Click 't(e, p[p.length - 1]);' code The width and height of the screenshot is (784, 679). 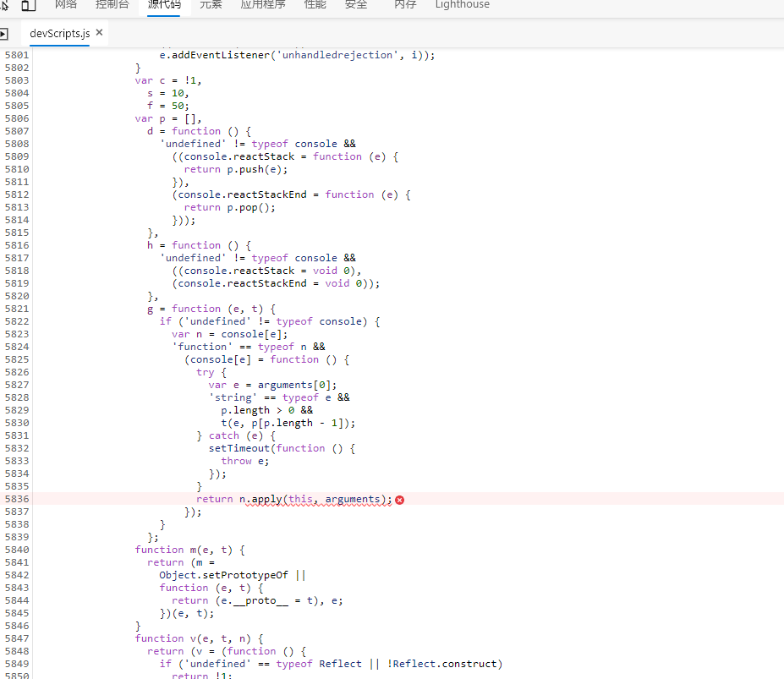(x=288, y=423)
